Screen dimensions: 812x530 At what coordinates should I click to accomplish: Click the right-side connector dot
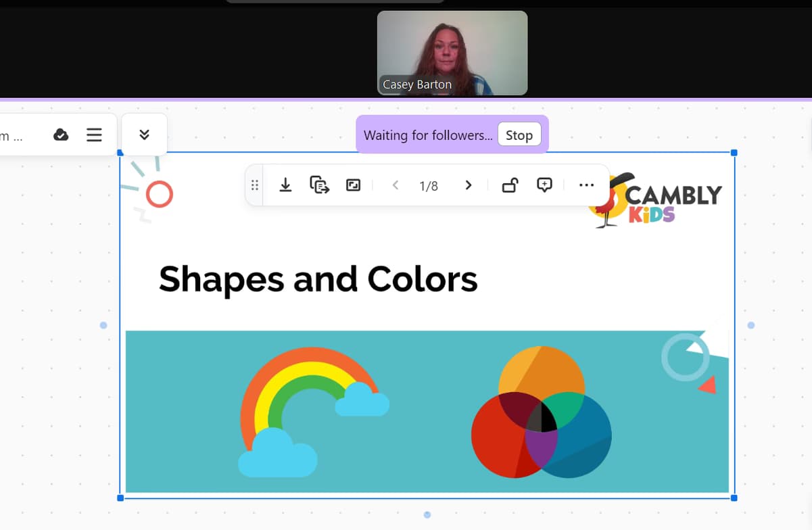pos(751,325)
